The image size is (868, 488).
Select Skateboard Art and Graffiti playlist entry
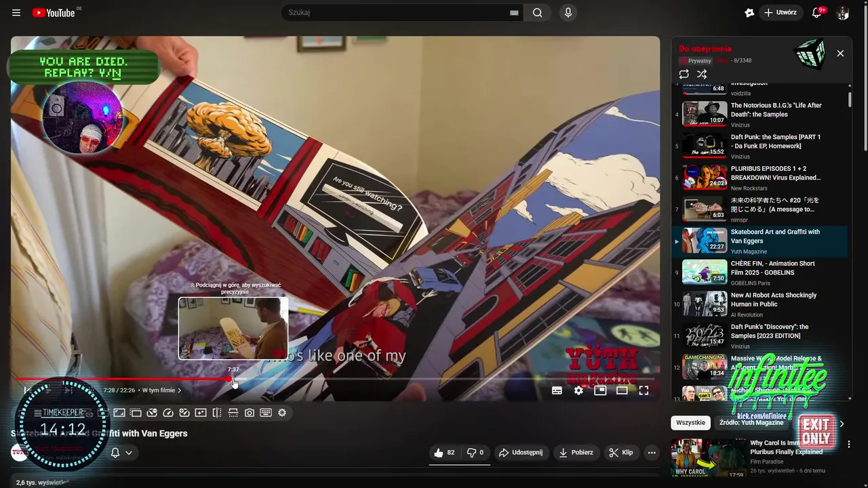point(759,241)
